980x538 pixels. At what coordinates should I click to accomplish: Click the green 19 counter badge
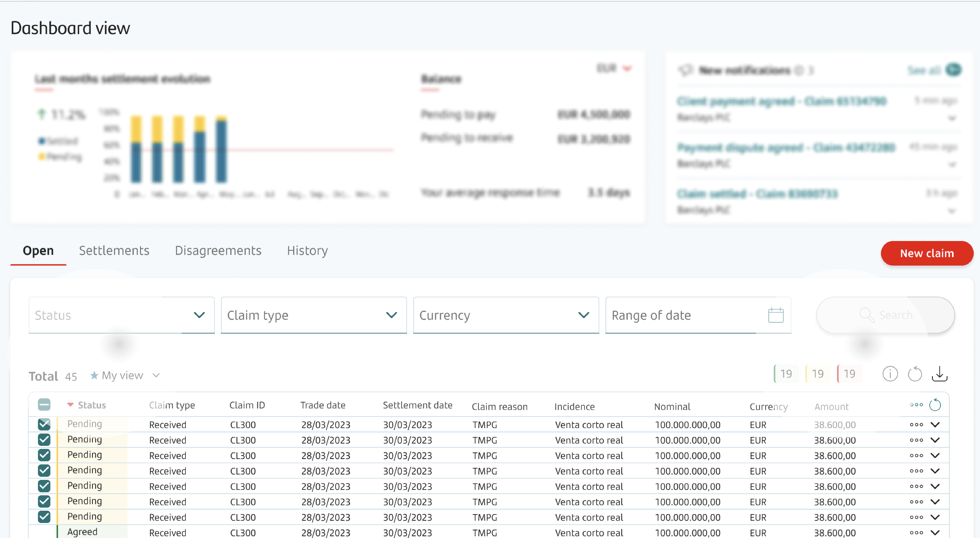pos(786,374)
